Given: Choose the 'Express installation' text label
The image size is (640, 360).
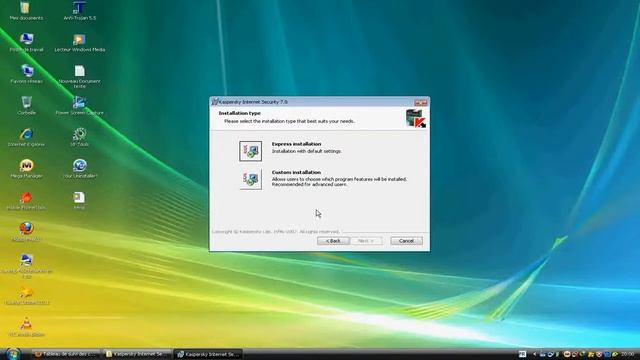Looking at the screenshot, I should click(296, 144).
